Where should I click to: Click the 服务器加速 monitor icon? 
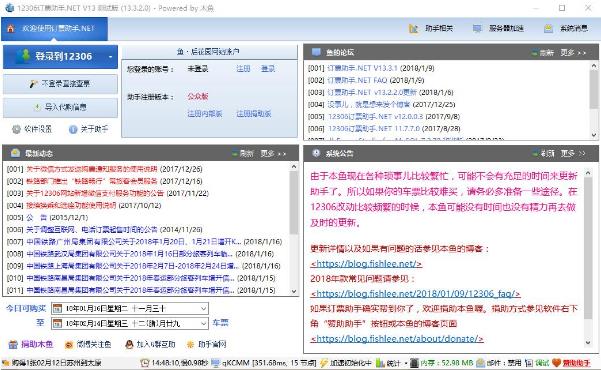point(477,29)
